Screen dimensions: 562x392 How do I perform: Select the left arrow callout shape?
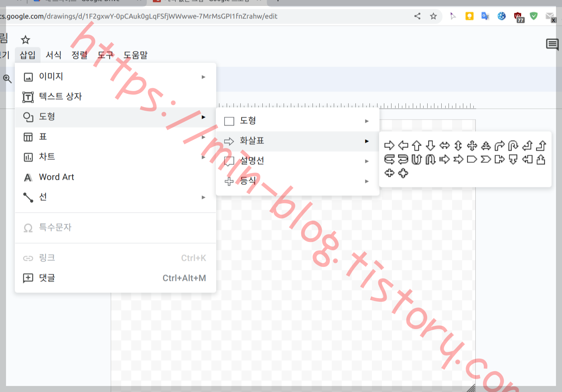click(x=527, y=159)
